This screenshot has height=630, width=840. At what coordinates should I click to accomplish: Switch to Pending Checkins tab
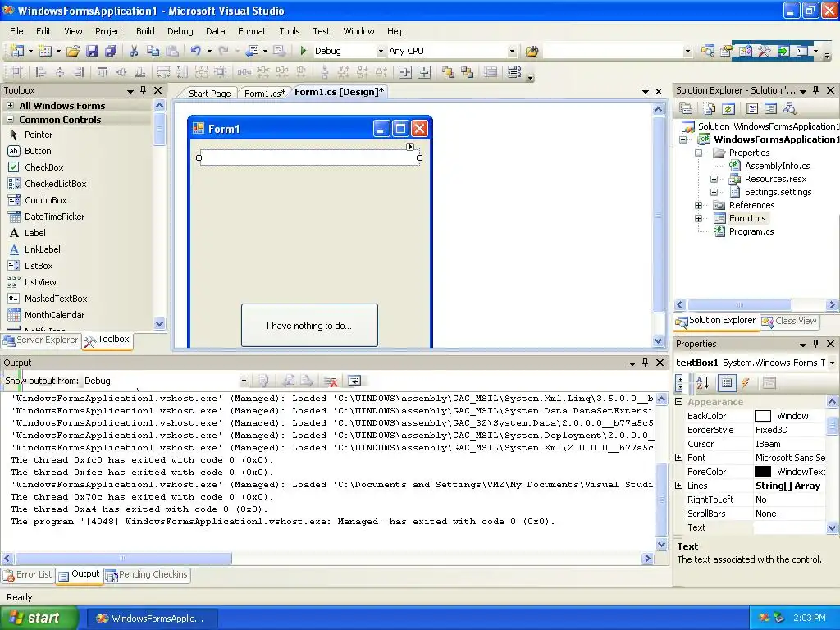[x=148, y=575]
